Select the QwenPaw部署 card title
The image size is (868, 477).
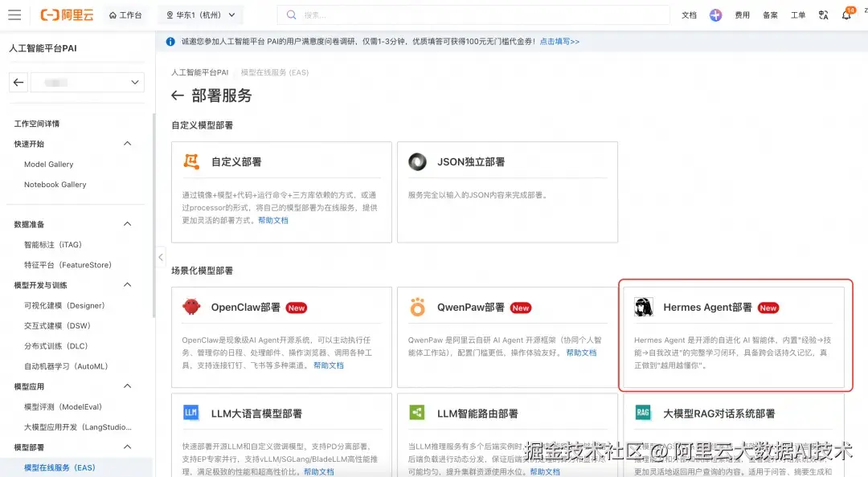pos(470,308)
